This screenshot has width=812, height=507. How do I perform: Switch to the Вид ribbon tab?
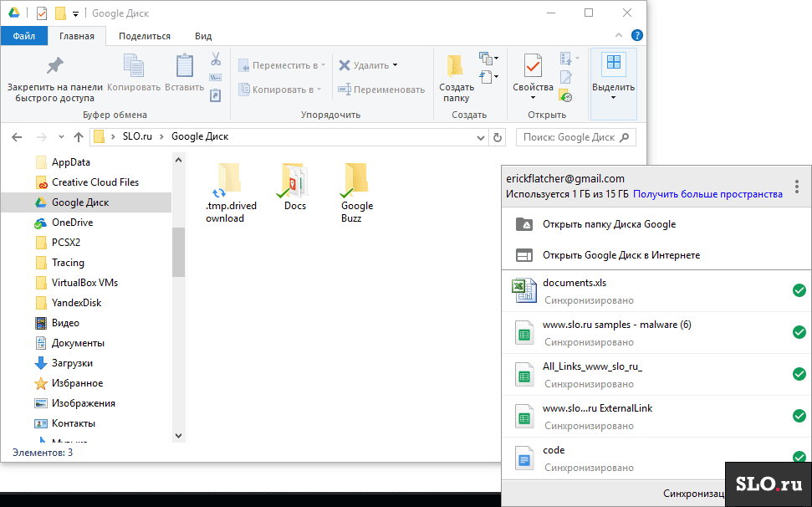click(x=203, y=36)
